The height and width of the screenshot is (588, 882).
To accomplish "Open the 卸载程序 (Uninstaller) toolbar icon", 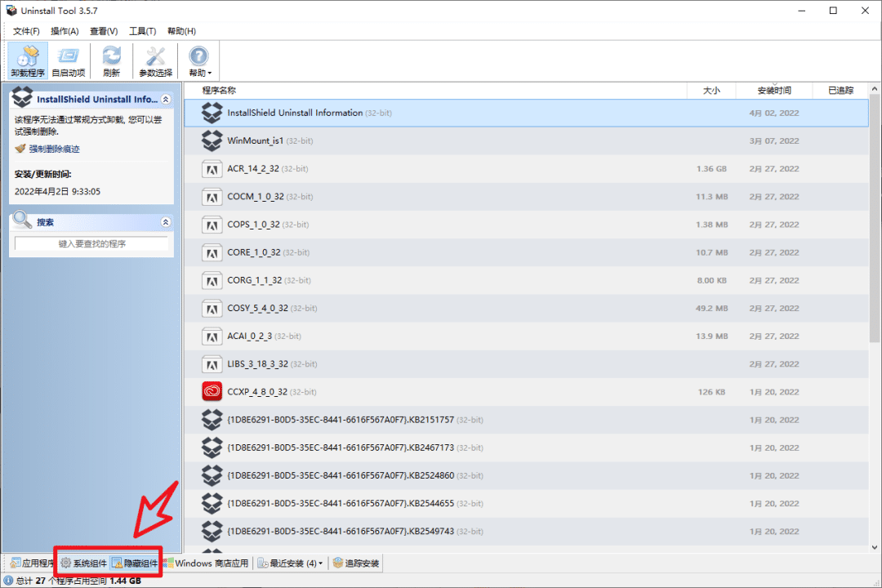I will [28, 60].
